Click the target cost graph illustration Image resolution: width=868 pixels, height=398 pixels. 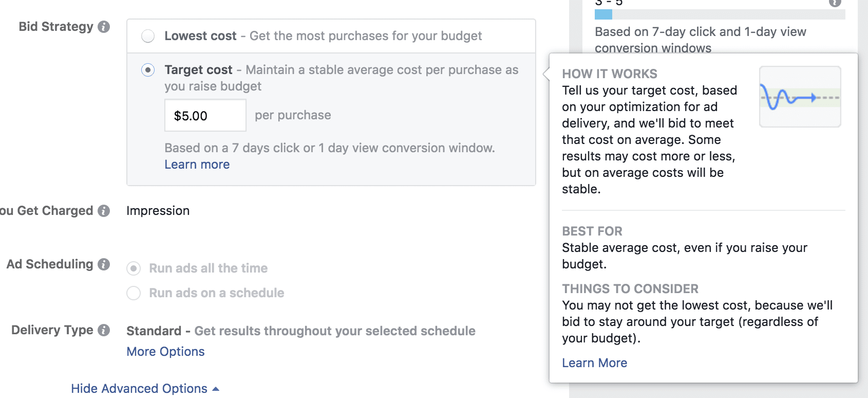800,97
